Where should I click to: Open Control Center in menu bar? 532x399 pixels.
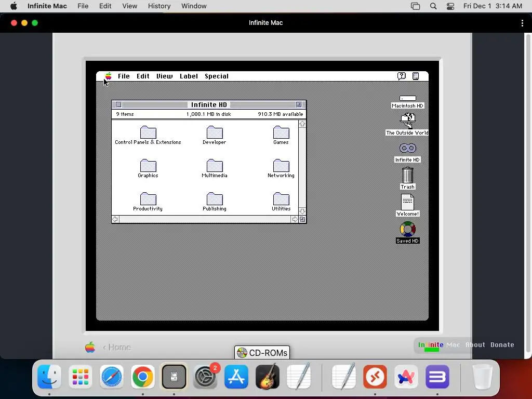click(450, 6)
